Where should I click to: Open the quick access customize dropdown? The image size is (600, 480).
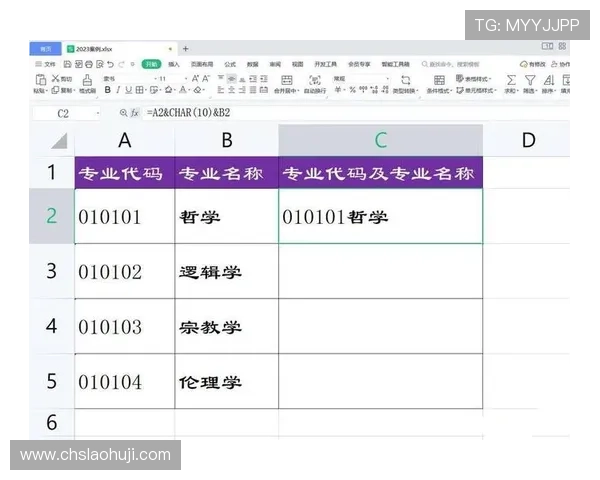[x=132, y=64]
